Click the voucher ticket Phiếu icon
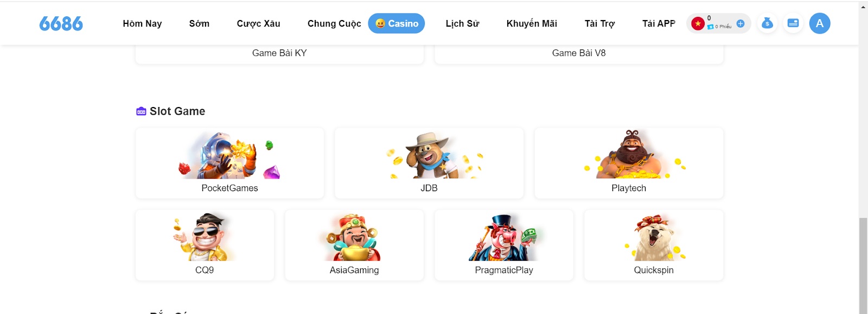 710,27
